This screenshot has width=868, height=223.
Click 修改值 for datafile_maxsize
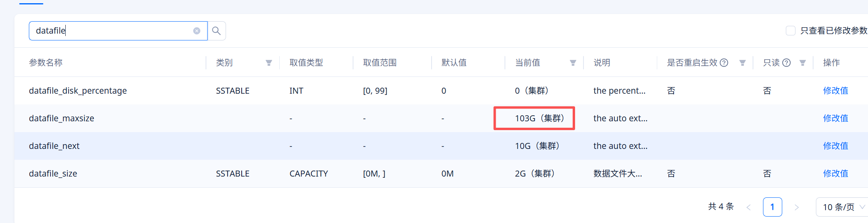click(x=836, y=118)
